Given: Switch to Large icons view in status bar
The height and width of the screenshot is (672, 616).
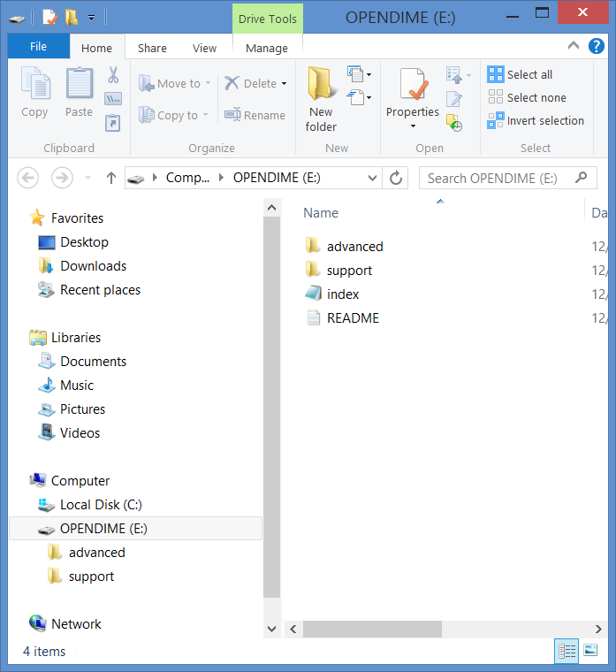Looking at the screenshot, I should click(x=590, y=651).
